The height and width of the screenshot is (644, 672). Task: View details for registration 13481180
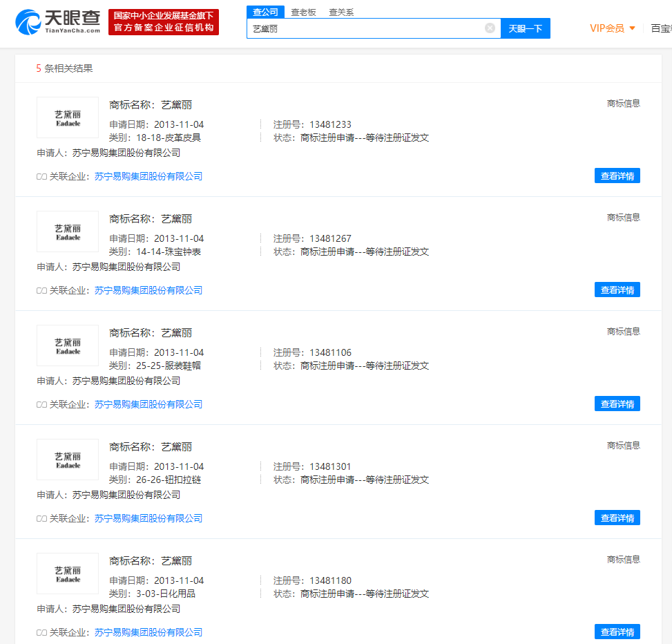(x=617, y=632)
